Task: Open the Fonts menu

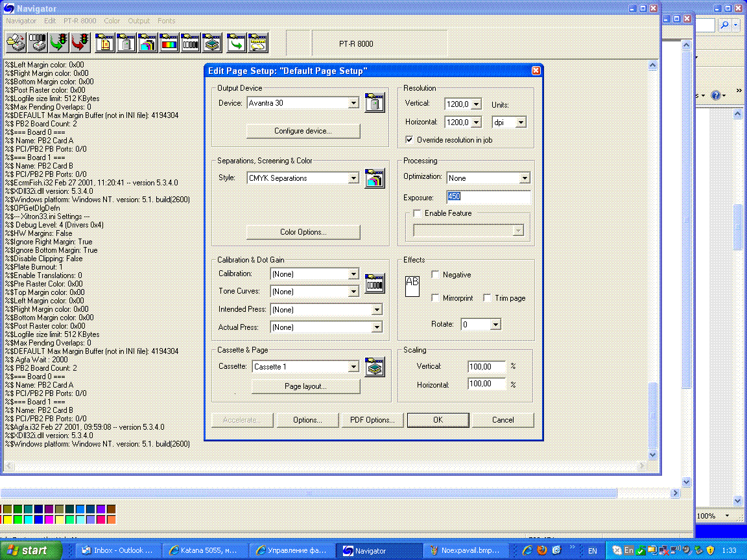Action: [x=166, y=21]
